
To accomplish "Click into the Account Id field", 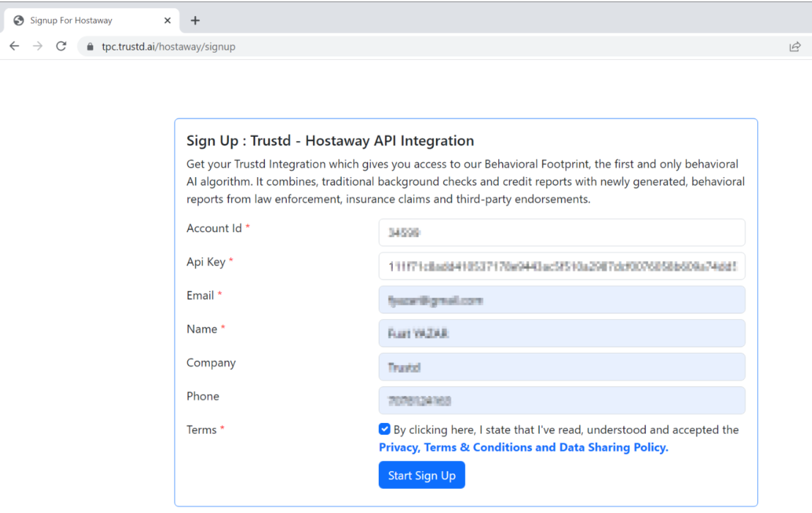I will pos(562,233).
